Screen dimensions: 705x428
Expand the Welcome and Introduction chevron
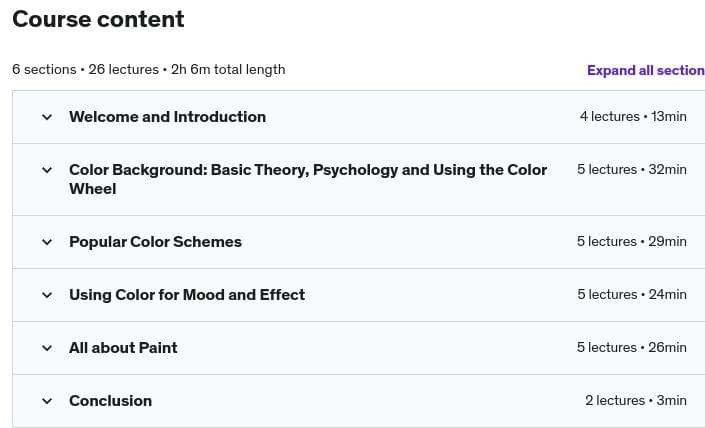click(46, 117)
